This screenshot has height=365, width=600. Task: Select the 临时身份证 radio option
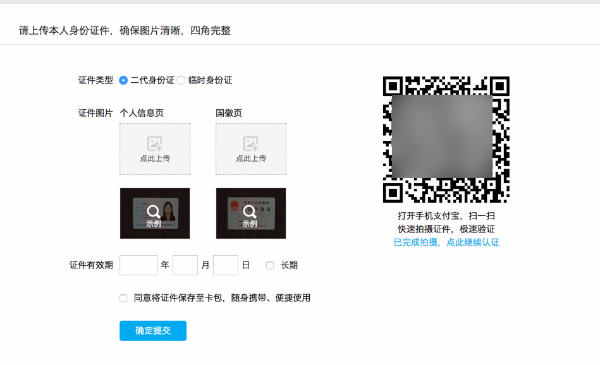click(x=181, y=80)
